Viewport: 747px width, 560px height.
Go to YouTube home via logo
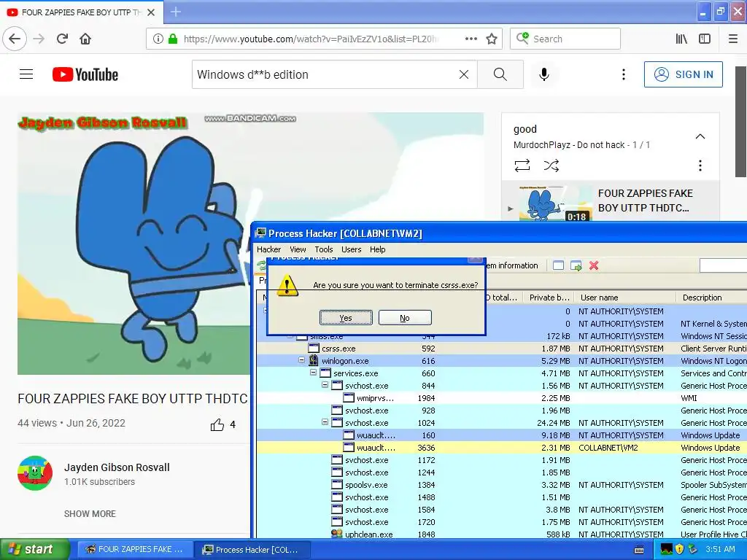[85, 74]
